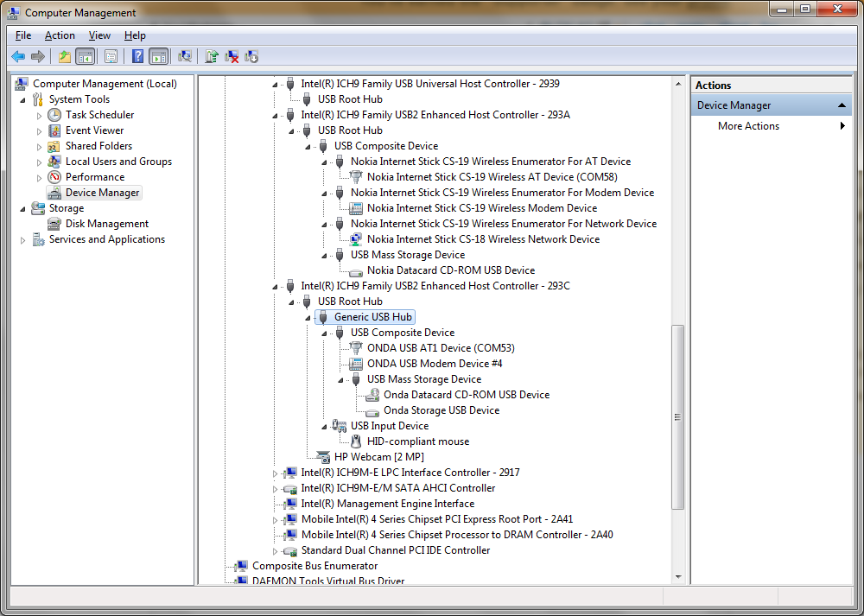Collapse the Generic USB Hub node

coord(308,317)
